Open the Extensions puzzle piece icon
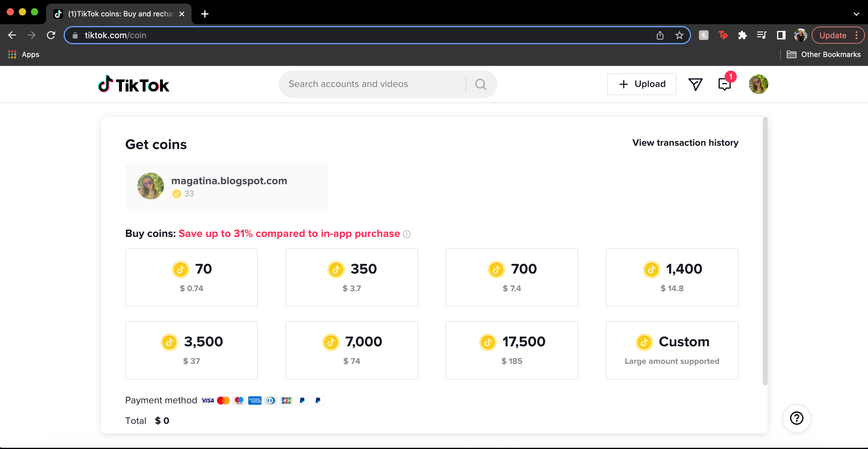Screen dimensions: 868x449 pos(742,35)
